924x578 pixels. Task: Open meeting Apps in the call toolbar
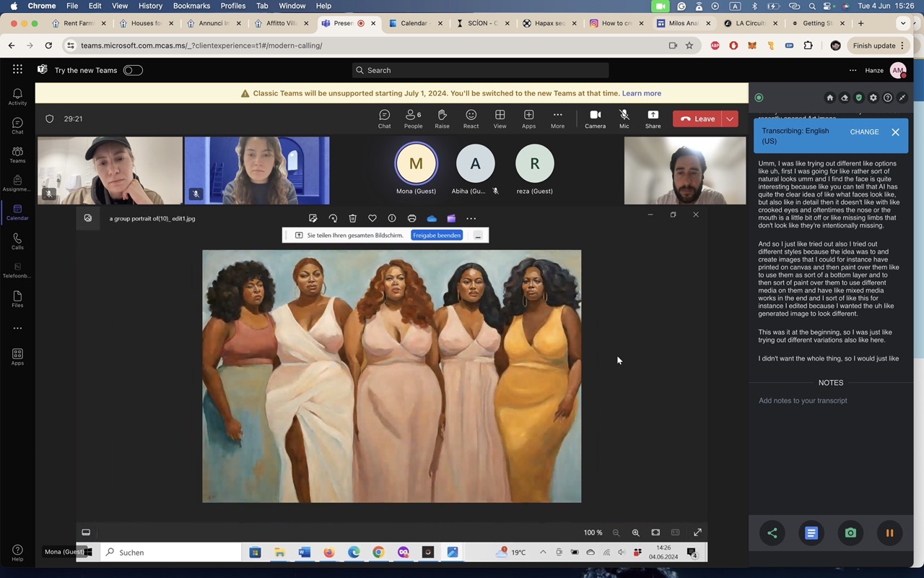528,118
